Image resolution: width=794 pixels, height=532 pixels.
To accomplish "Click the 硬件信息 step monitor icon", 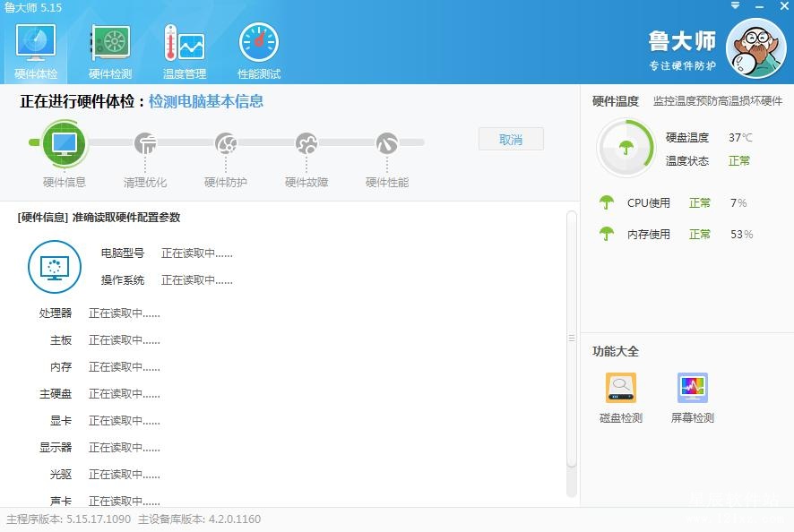I will [x=65, y=143].
